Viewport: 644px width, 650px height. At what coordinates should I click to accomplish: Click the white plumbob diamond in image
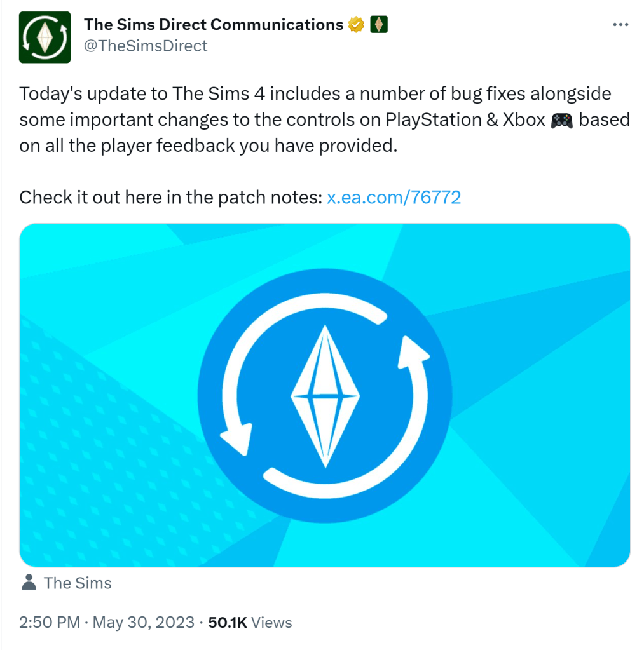325,395
